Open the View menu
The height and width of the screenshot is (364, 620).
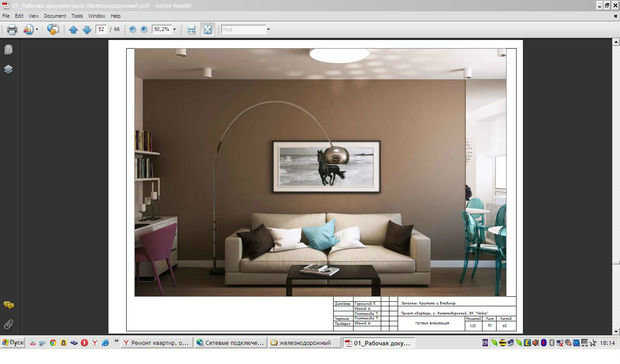coord(34,16)
